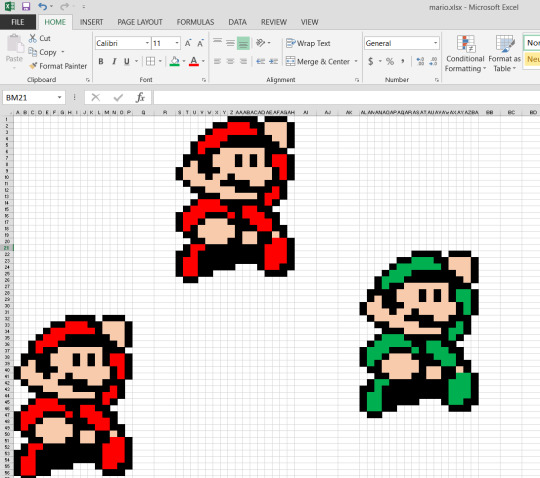Expand the Conditional Formatting menu
Screen dimensions: 540x478
[x=465, y=53]
